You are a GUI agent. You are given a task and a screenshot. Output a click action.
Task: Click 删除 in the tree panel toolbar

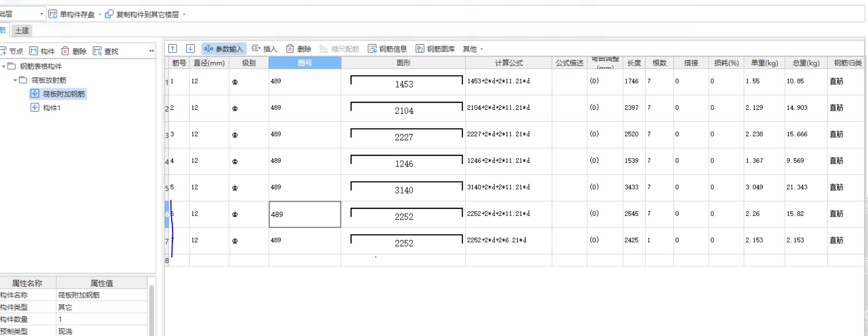74,51
